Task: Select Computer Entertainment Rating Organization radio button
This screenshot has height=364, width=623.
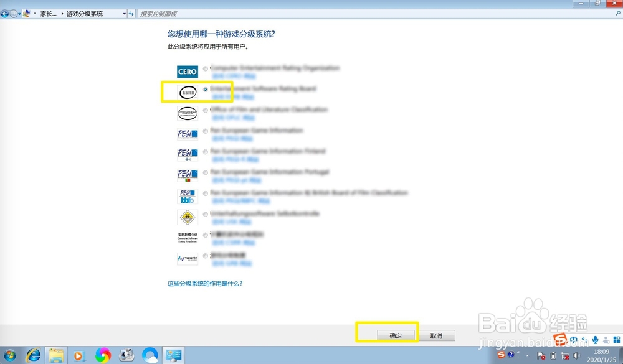Action: point(206,68)
